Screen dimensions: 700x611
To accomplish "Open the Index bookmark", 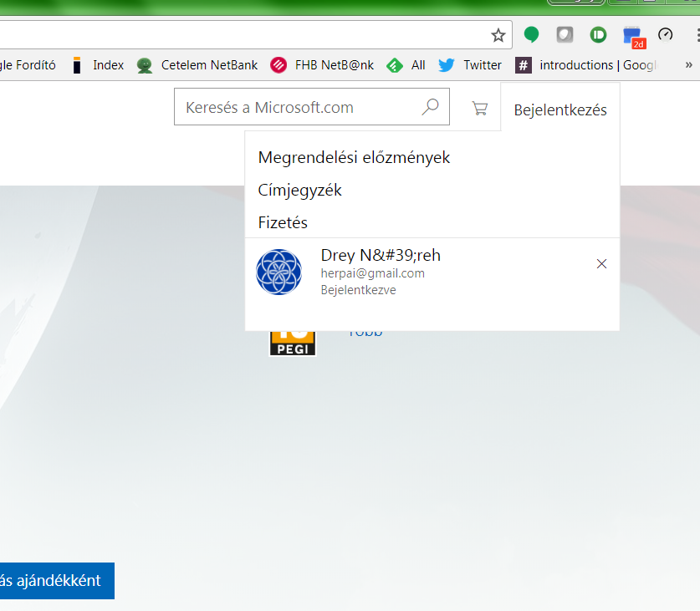I will [98, 65].
